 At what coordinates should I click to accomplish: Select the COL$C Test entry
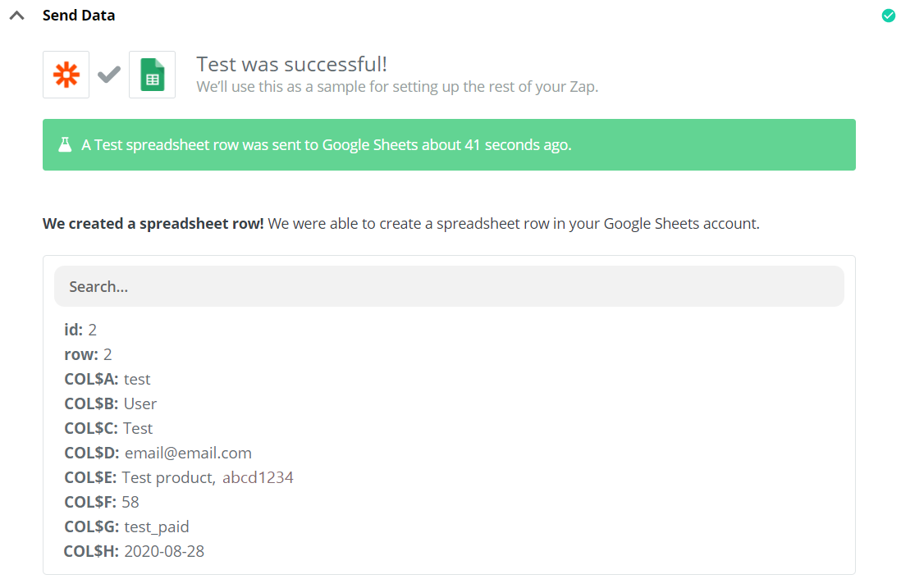[x=138, y=428]
